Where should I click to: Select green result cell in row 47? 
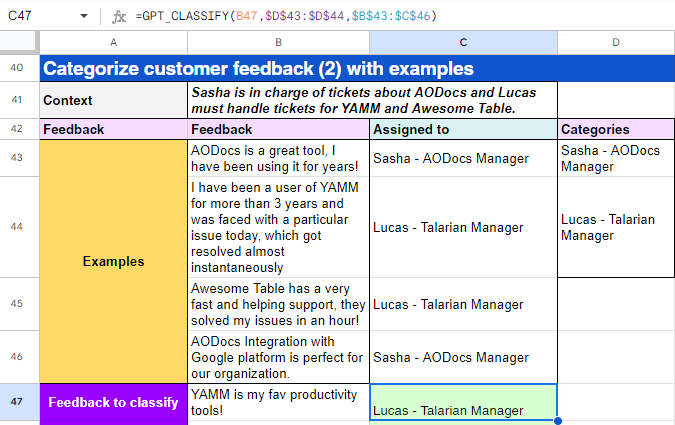[463, 402]
